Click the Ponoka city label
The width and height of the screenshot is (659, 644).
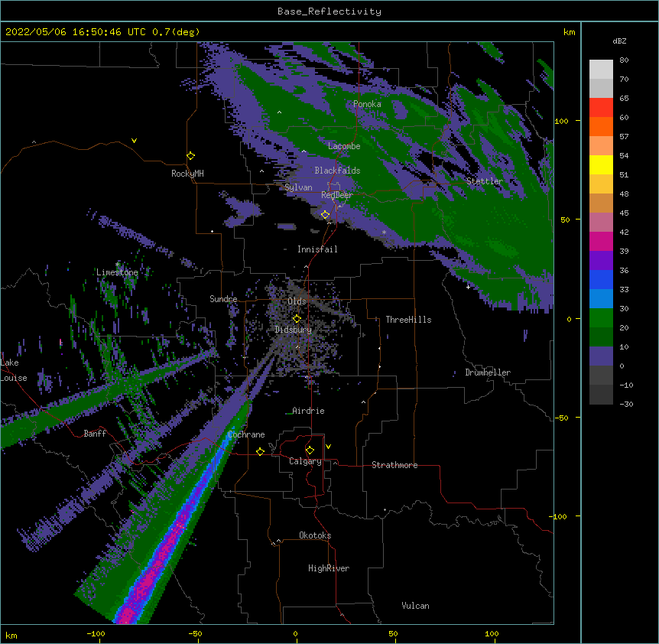pyautogui.click(x=367, y=104)
